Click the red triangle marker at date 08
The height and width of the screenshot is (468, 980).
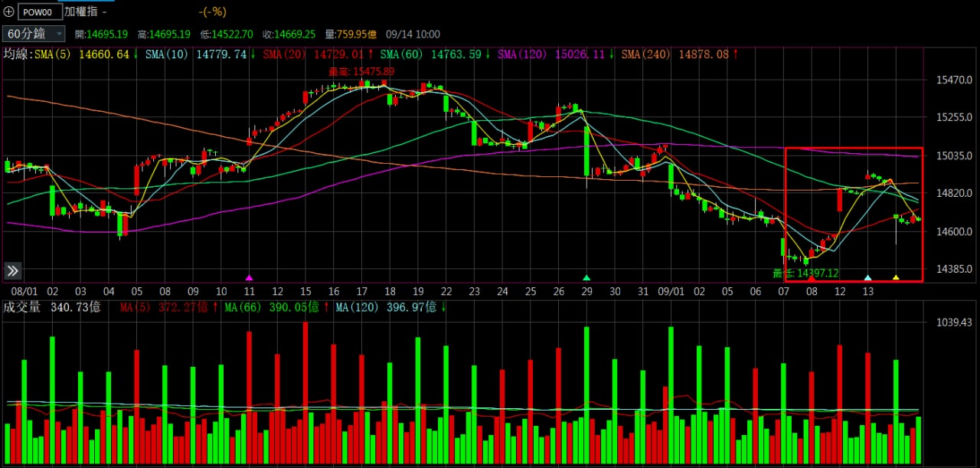(812, 277)
